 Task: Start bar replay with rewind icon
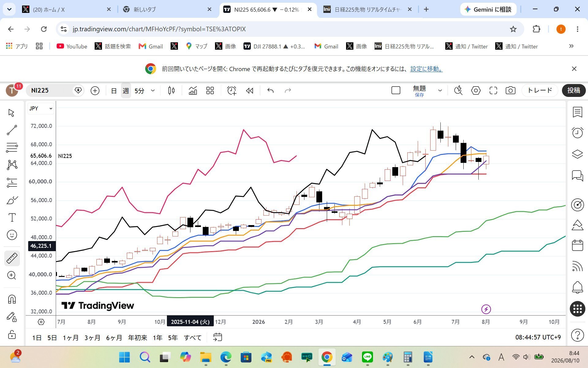click(x=250, y=90)
